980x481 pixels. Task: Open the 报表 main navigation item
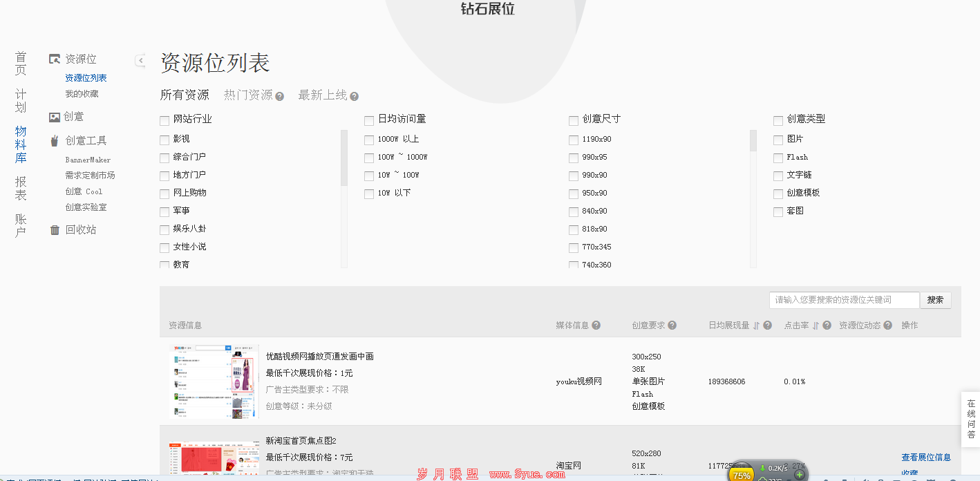(21, 188)
